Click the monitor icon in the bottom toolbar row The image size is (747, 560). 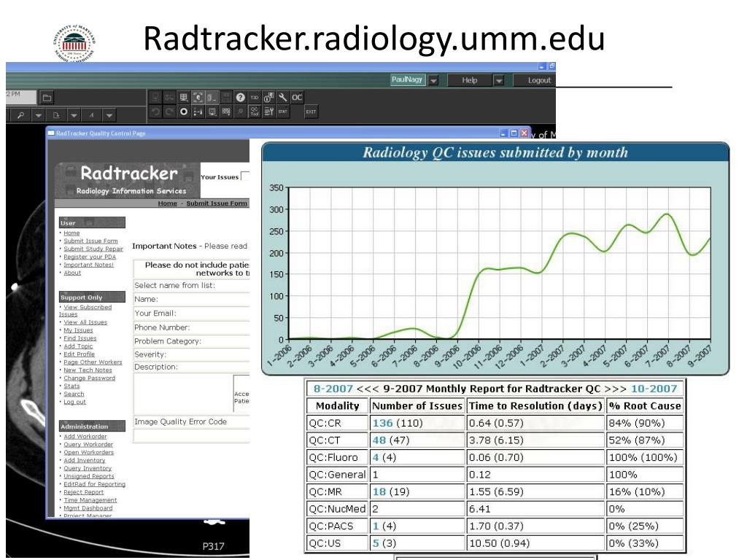click(212, 112)
